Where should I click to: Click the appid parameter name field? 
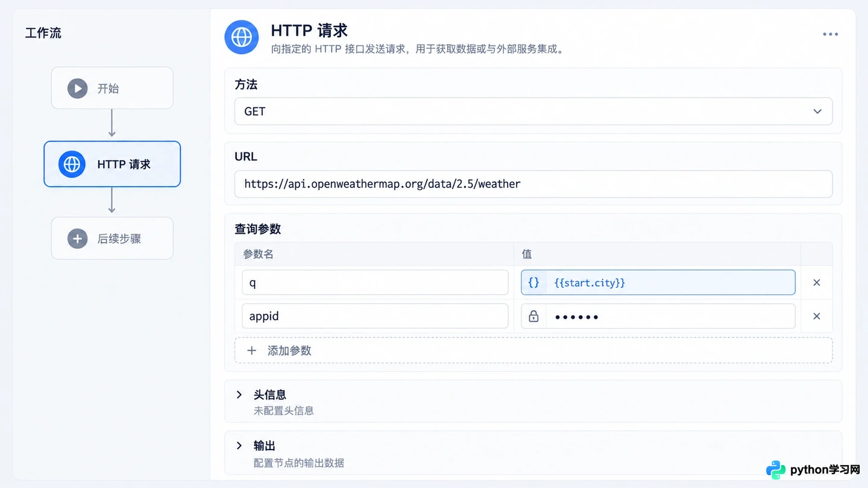pos(375,316)
